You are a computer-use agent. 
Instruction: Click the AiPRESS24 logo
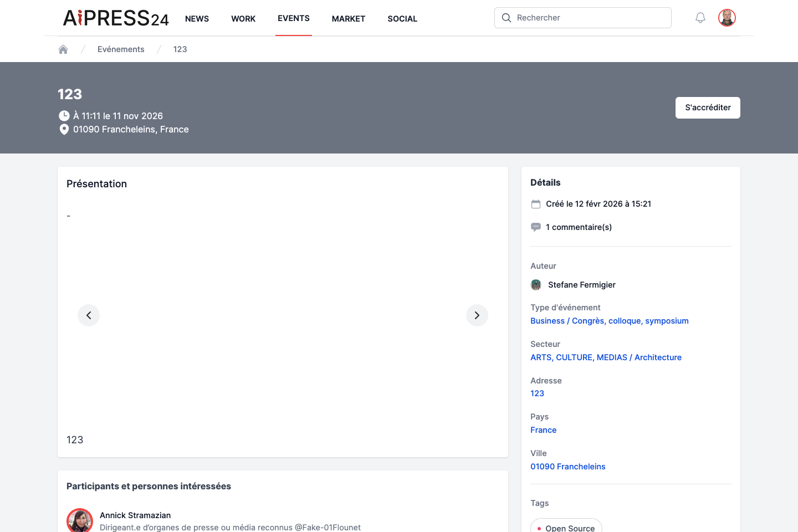(x=116, y=18)
